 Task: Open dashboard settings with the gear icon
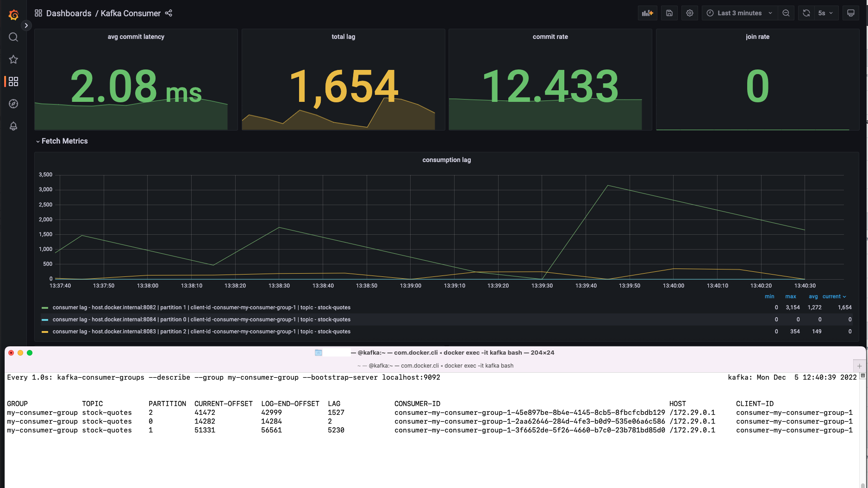click(x=689, y=13)
